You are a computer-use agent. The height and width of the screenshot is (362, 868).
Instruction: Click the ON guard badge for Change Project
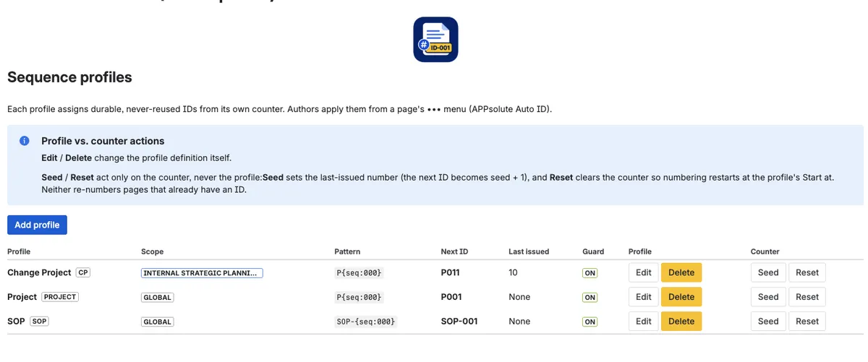[x=590, y=273]
